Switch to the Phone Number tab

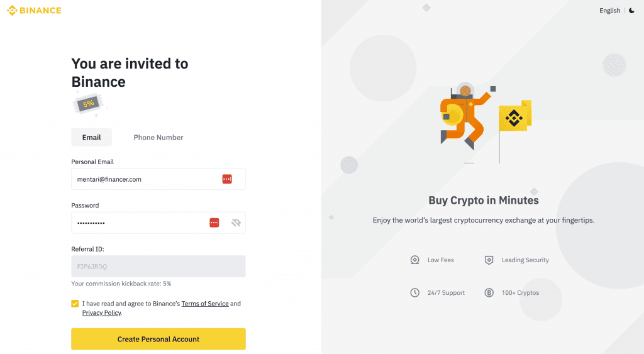[158, 137]
